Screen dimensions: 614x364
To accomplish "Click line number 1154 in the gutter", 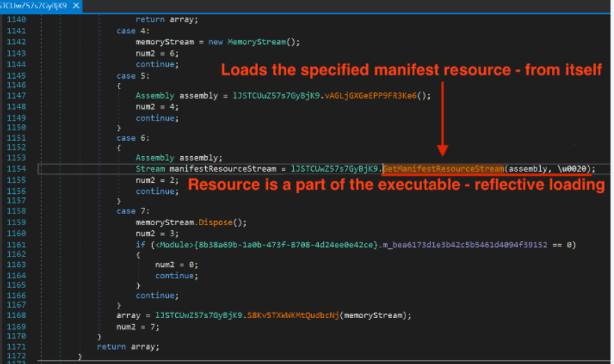I will (15, 169).
